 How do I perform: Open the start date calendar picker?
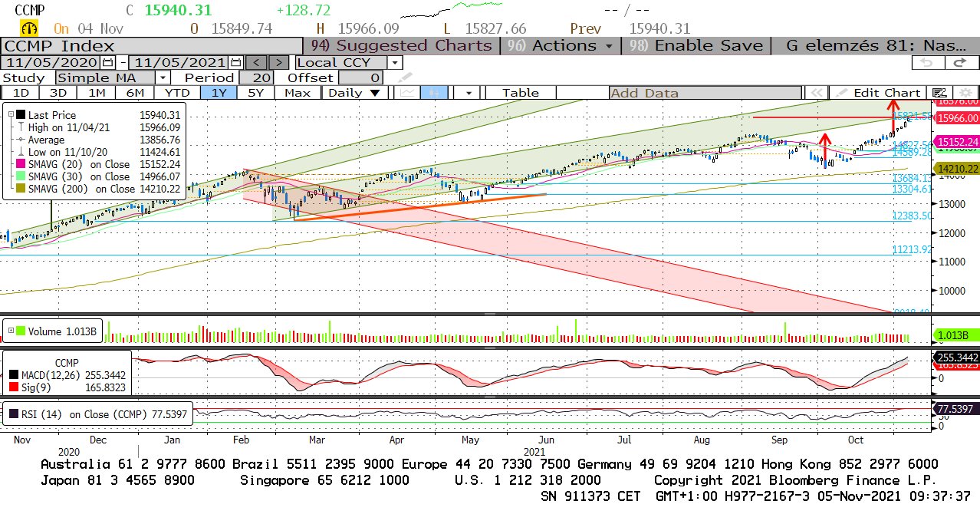tap(109, 63)
